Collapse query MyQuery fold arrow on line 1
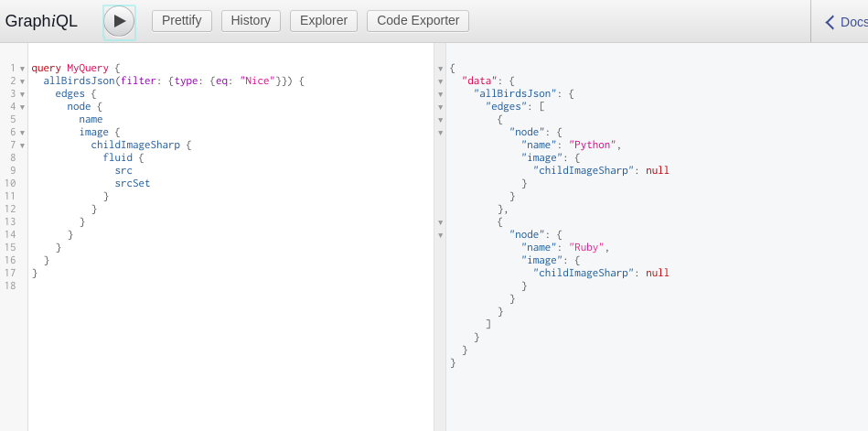The height and width of the screenshot is (431, 868). point(22,69)
